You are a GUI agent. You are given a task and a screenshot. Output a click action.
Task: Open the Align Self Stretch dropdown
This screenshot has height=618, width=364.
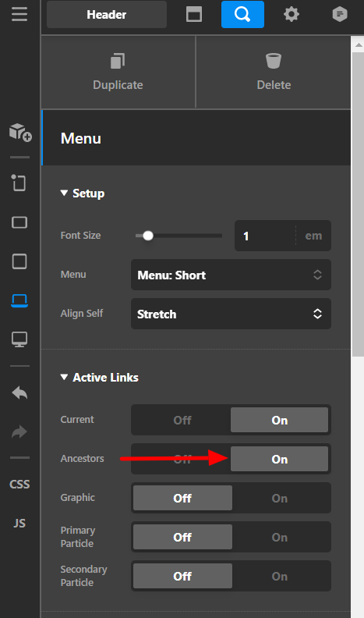click(231, 314)
